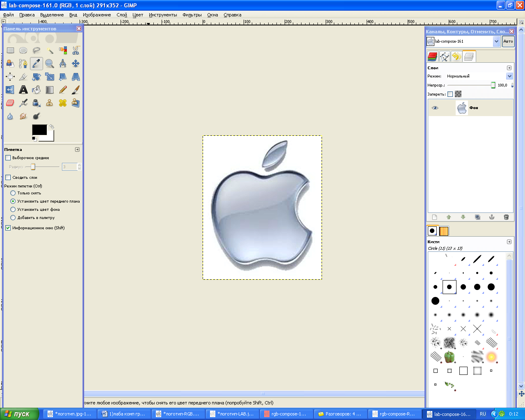Choose 'Установить цвет фона' radio option

(13, 210)
